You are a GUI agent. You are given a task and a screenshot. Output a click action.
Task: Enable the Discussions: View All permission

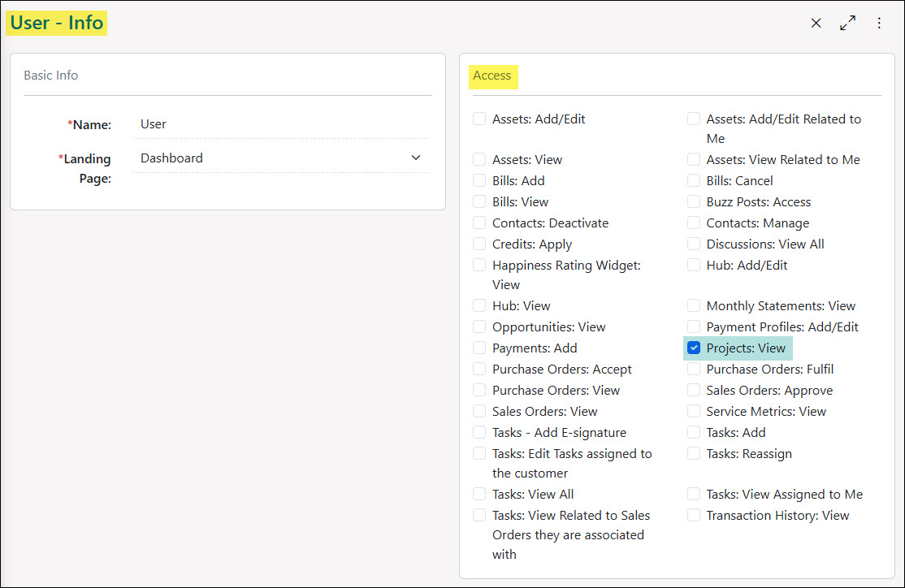[x=693, y=244]
